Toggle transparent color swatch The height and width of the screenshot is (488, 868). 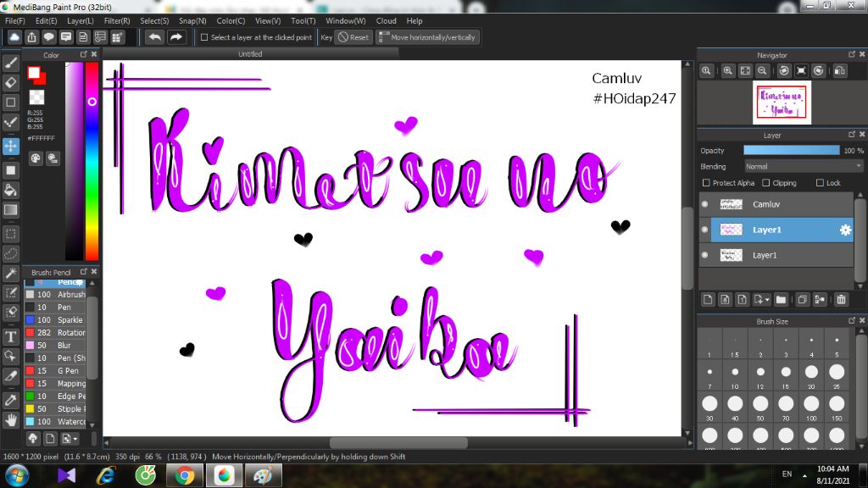pos(36,97)
